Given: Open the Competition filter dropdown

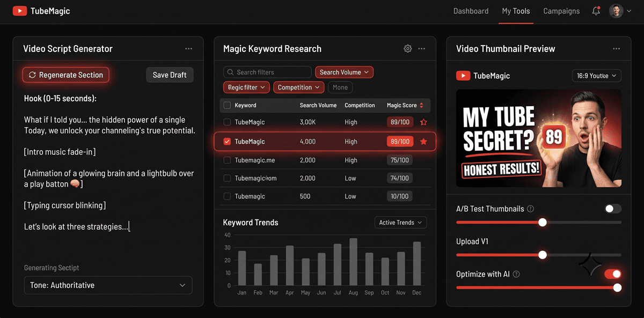Looking at the screenshot, I should click(x=298, y=87).
